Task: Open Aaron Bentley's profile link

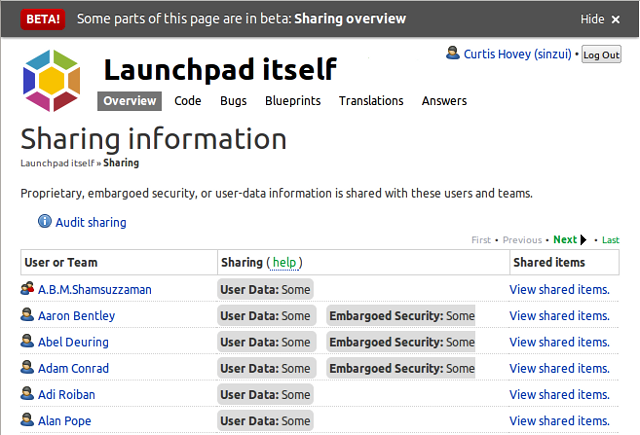Action: 76,316
